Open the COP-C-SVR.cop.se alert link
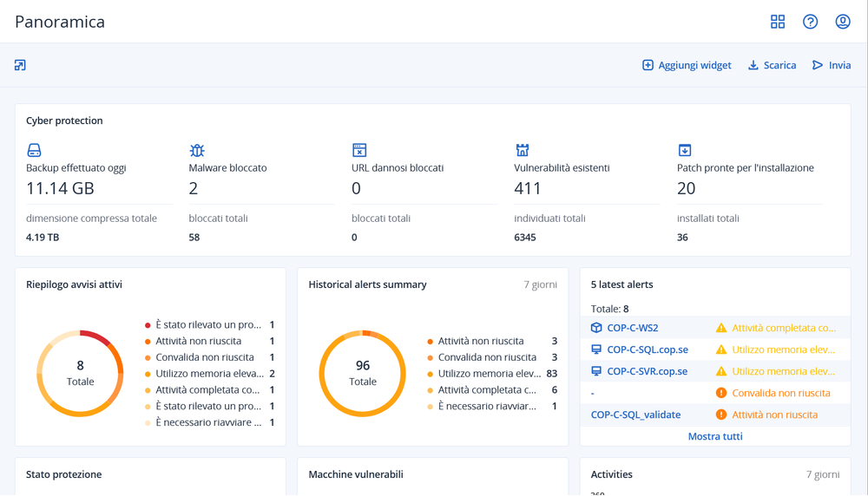This screenshot has width=868, height=496. [648, 371]
